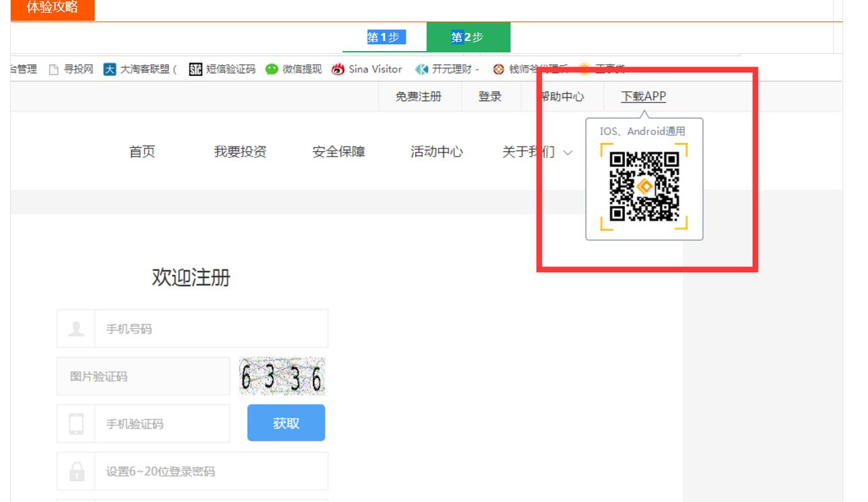Open 安全保障 navigation item
Viewport: 868px width, 502px height.
pos(339,152)
